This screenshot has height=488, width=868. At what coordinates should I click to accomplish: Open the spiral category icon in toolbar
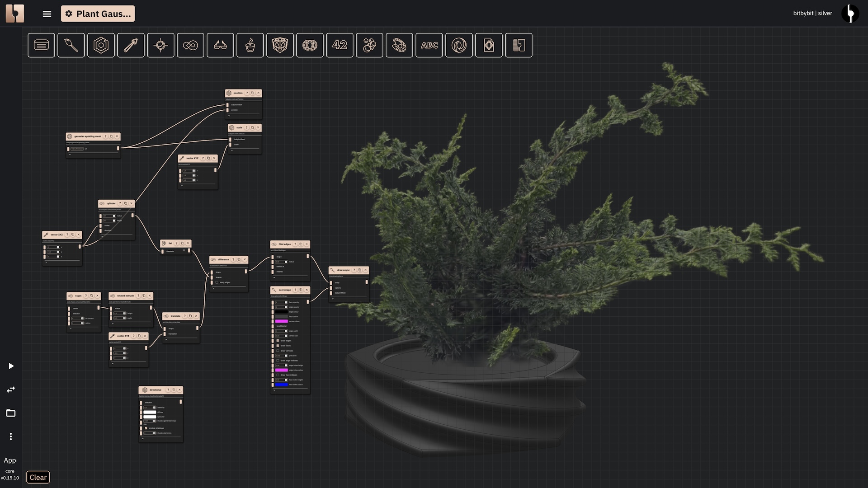point(459,45)
